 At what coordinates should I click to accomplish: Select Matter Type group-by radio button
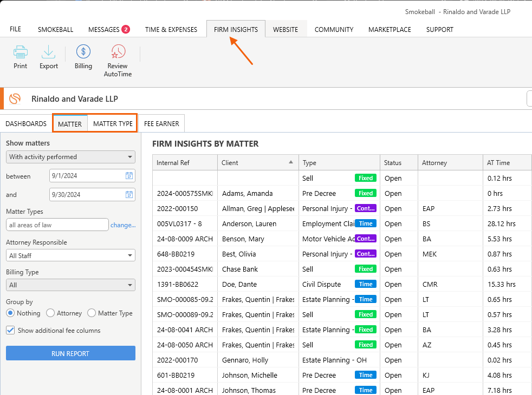point(92,313)
